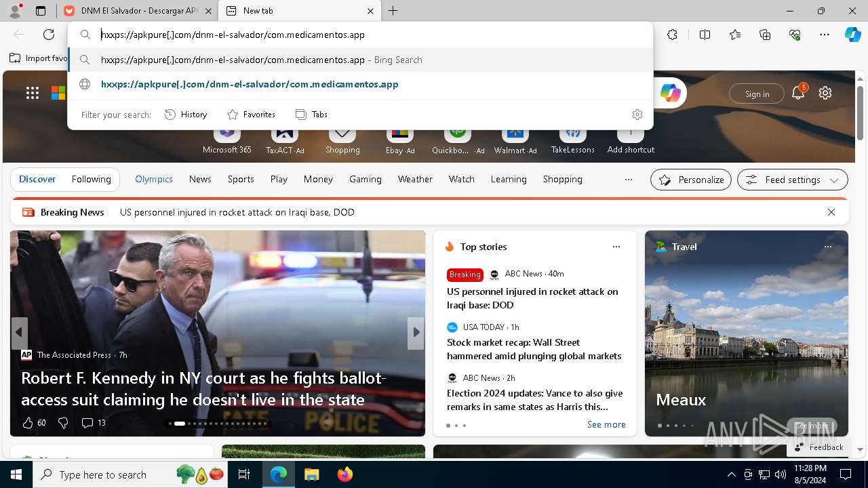Go to previous carousel slide arrow
This screenshot has height=488, width=868.
(19, 332)
